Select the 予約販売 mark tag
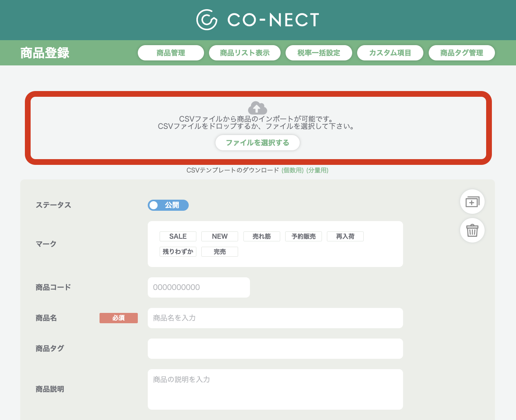This screenshot has height=420, width=516. (x=304, y=236)
